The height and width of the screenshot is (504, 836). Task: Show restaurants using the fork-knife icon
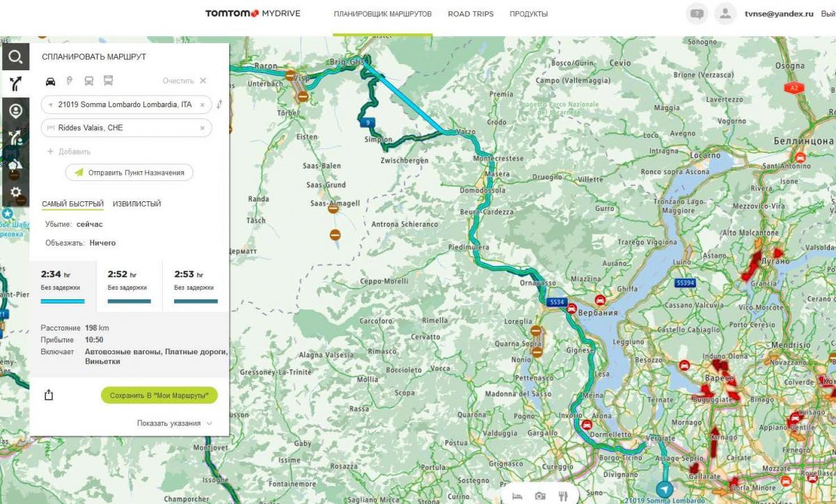[x=563, y=496]
